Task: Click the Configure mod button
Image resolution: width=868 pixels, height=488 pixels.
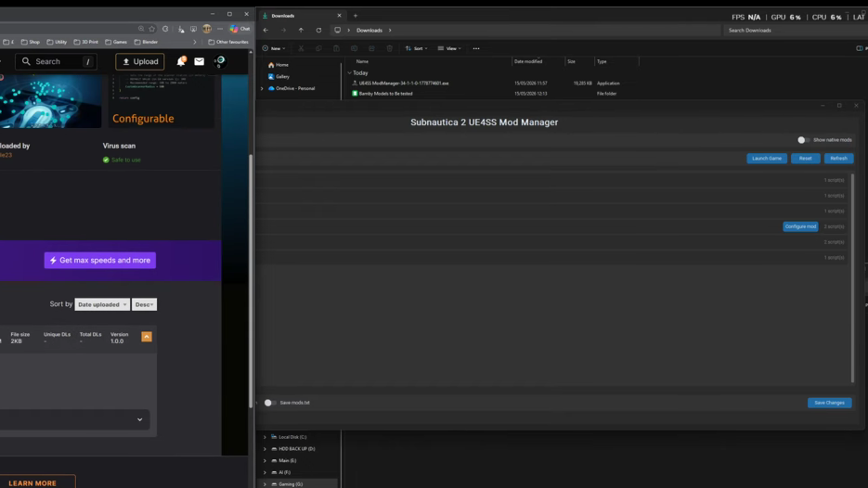Action: point(800,226)
